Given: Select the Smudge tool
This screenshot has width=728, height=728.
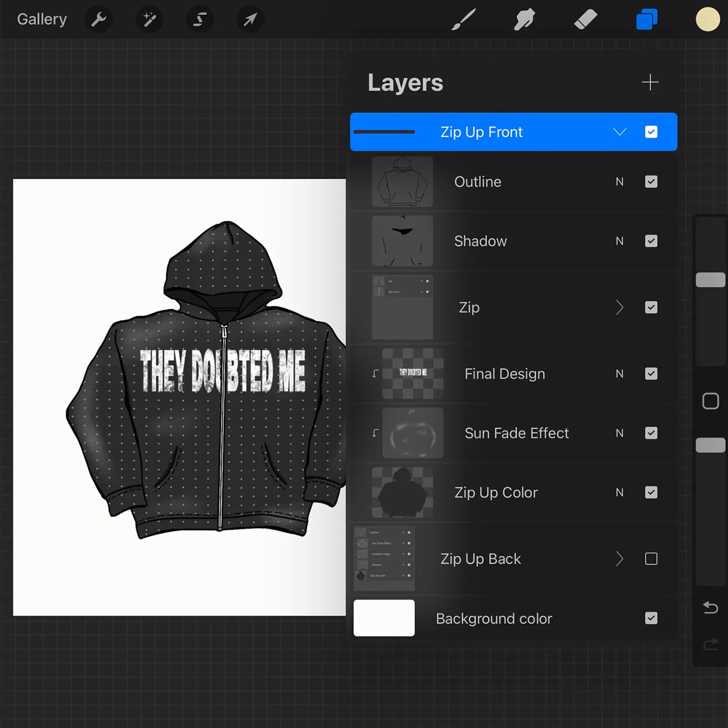Looking at the screenshot, I should pyautogui.click(x=524, y=19).
